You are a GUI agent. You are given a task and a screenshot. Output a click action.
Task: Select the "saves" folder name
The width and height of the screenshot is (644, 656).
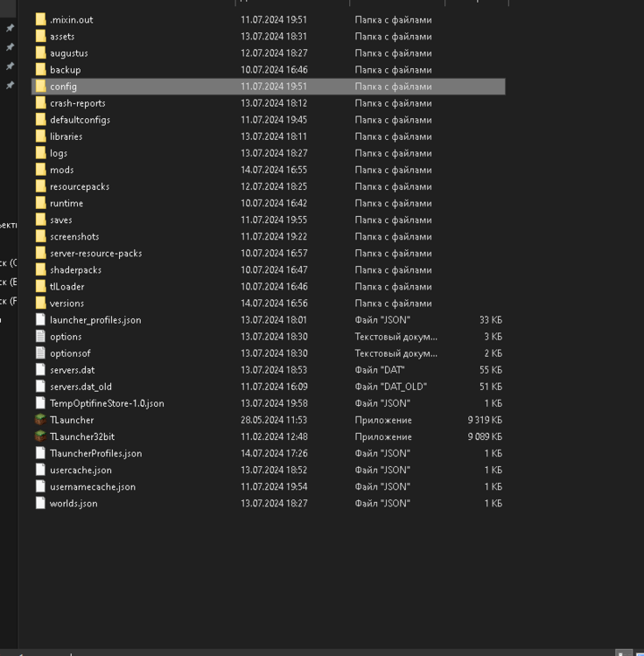click(x=61, y=220)
